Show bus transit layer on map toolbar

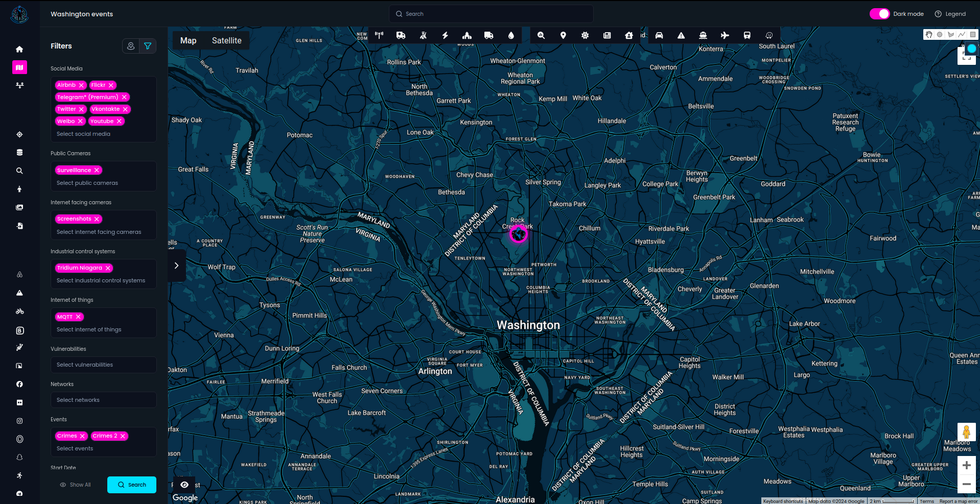click(x=747, y=35)
